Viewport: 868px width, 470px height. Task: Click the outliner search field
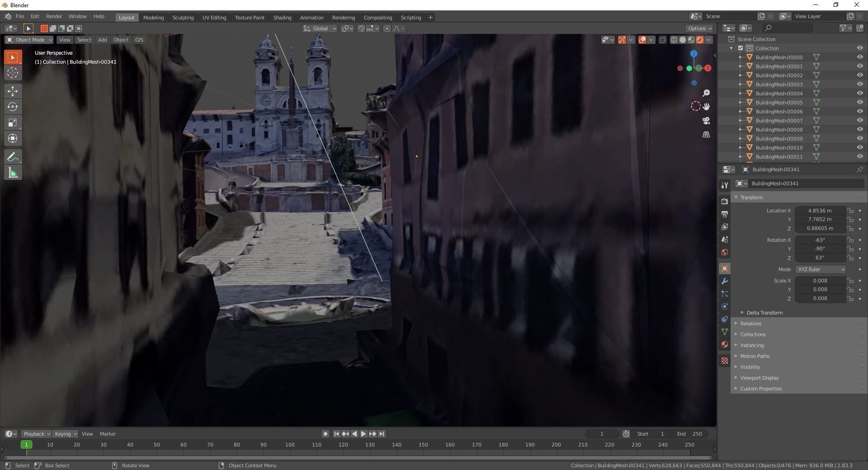[x=787, y=28]
